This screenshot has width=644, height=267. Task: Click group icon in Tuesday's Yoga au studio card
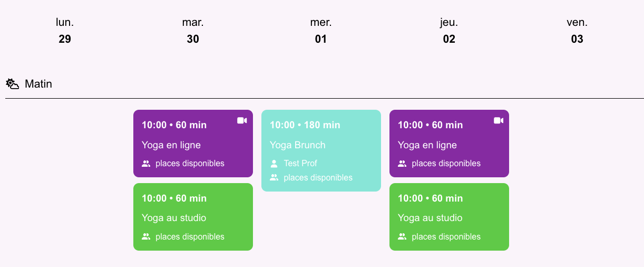[x=146, y=237]
